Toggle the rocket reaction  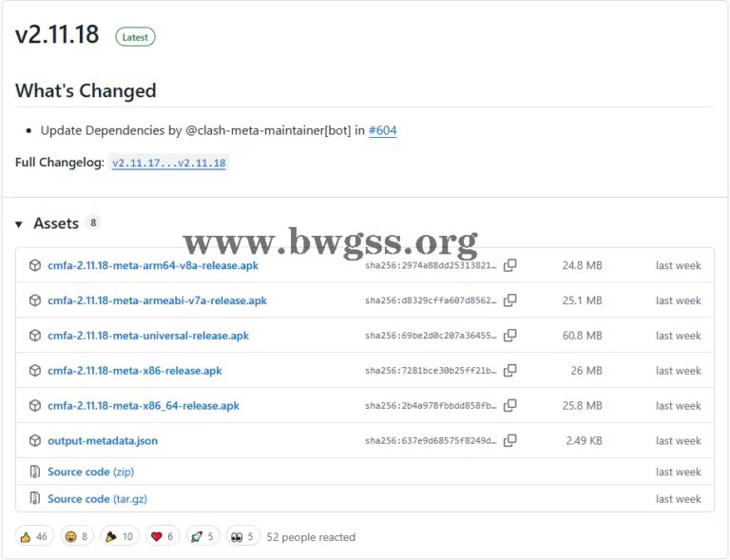pos(202,537)
